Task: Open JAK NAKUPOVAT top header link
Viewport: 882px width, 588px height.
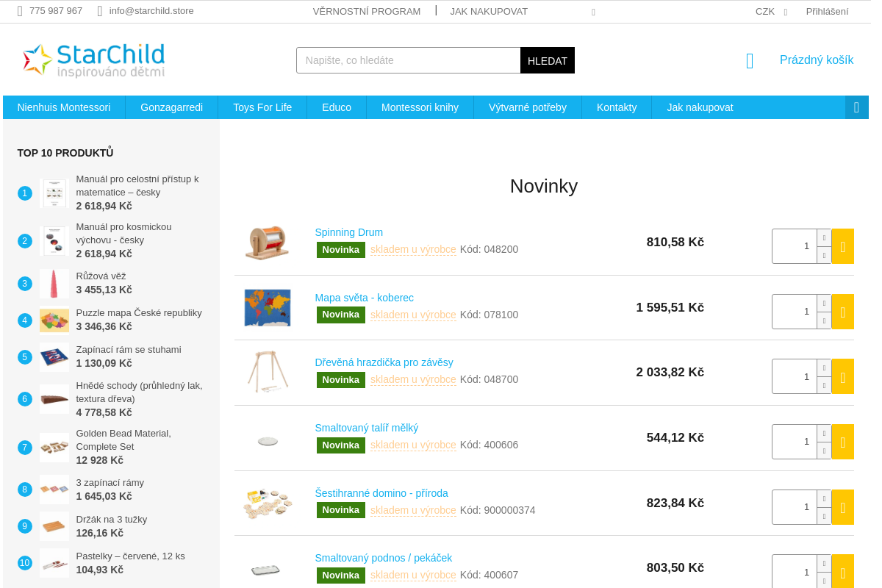Action: (x=489, y=11)
